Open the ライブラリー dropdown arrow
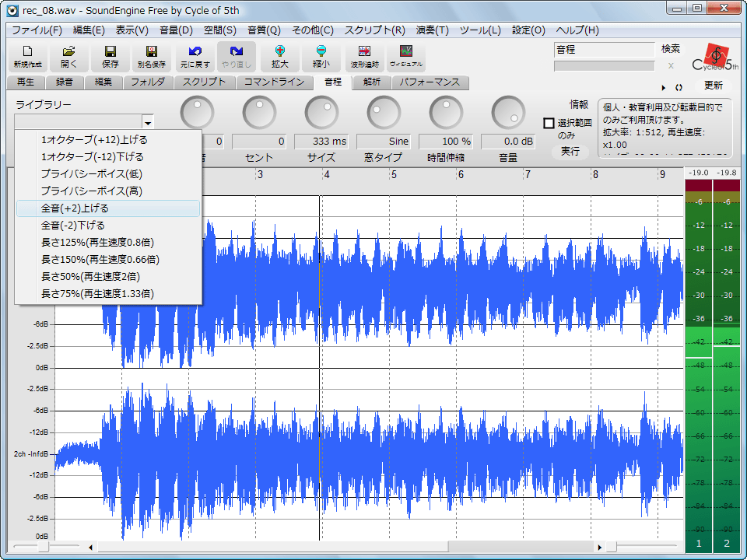Image resolution: width=747 pixels, height=560 pixels. pyautogui.click(x=148, y=122)
